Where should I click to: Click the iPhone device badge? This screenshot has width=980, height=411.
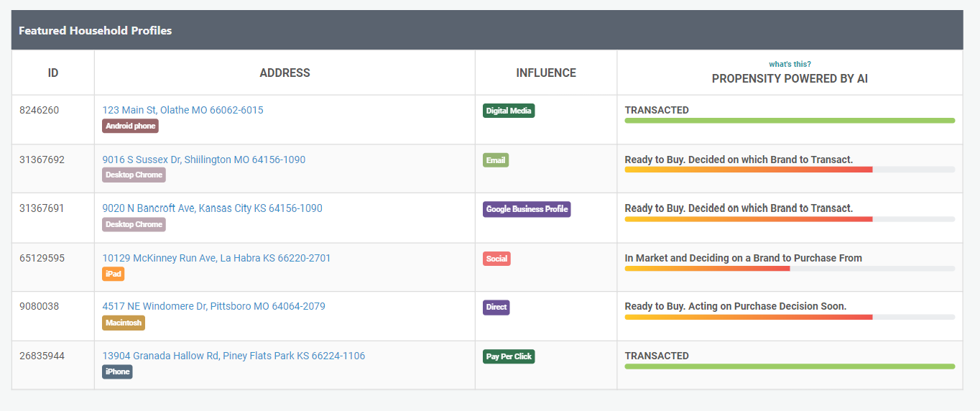[x=117, y=371]
